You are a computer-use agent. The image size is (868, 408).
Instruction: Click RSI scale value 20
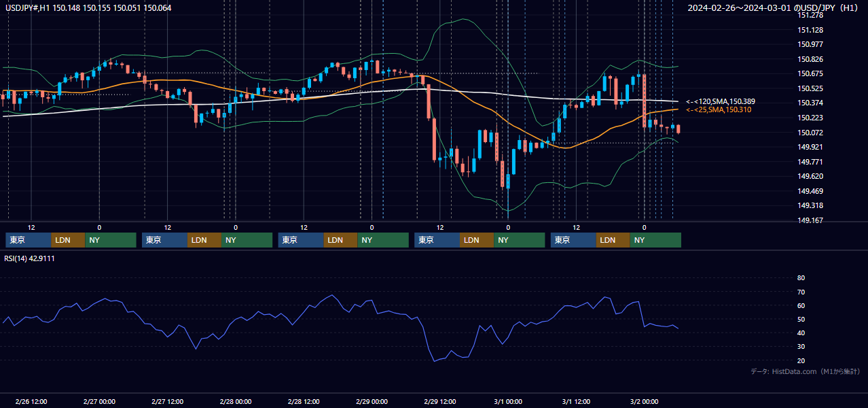[801, 360]
